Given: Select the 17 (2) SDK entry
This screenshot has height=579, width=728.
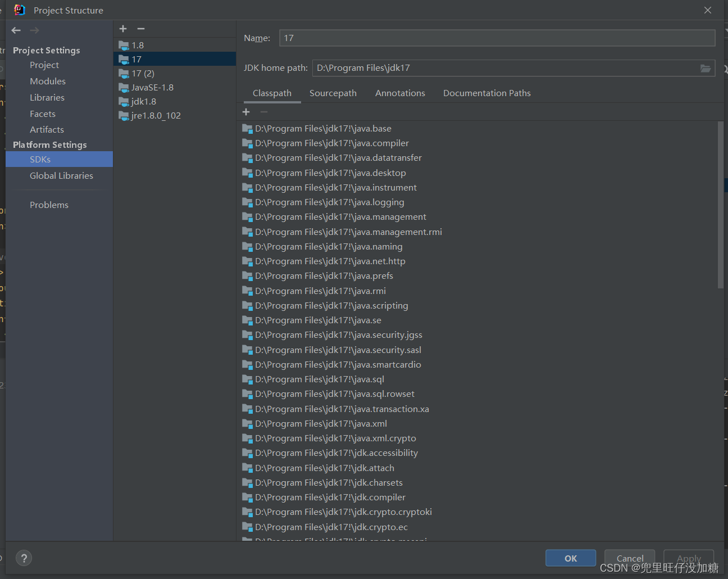Looking at the screenshot, I should point(175,74).
